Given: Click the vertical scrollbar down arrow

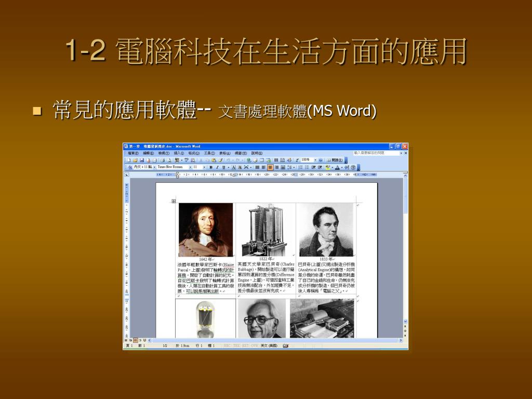Looking at the screenshot, I should 405,321.
